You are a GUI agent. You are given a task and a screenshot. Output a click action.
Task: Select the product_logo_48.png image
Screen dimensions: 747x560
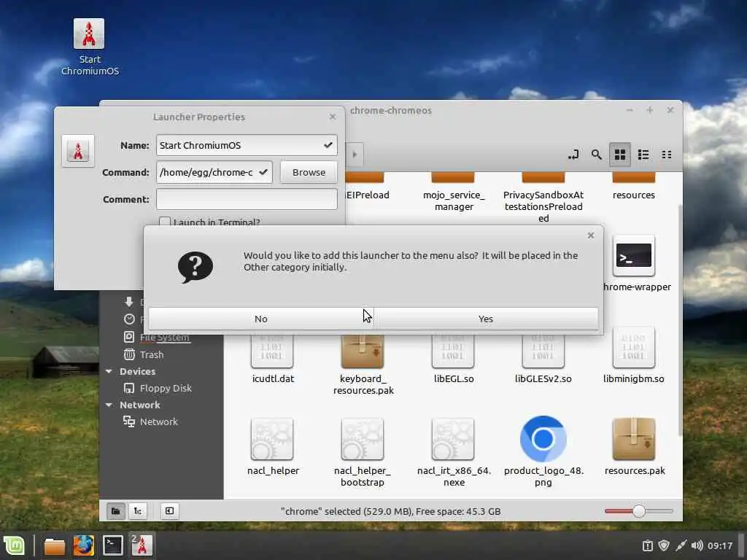click(x=543, y=451)
